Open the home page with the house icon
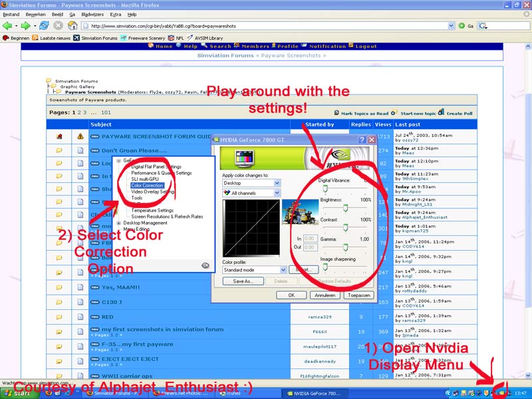This screenshot has width=532, height=399. 72,26
